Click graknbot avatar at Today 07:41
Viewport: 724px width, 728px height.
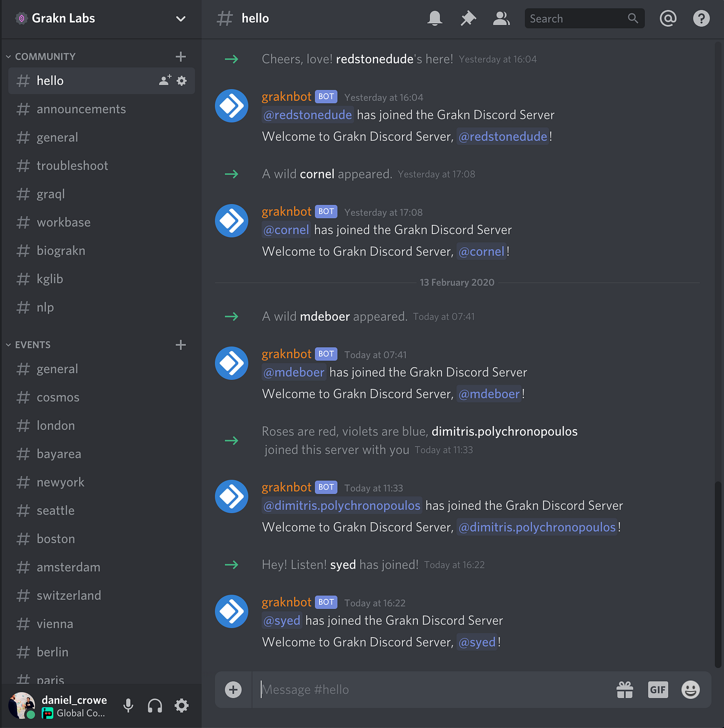[232, 363]
